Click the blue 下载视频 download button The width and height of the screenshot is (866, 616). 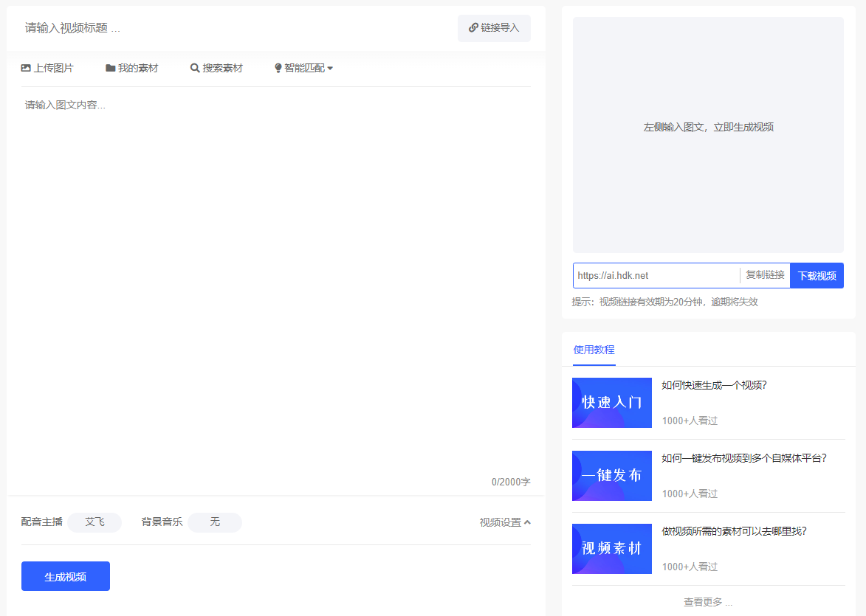point(817,275)
